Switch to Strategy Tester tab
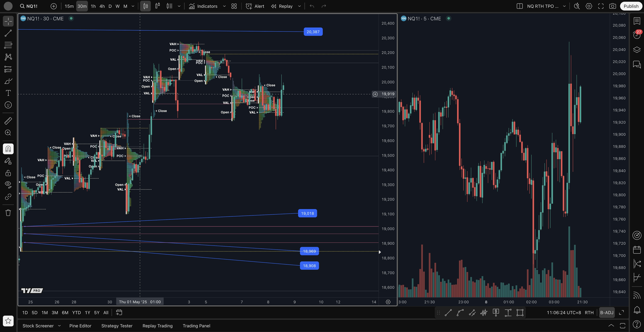 click(117, 326)
